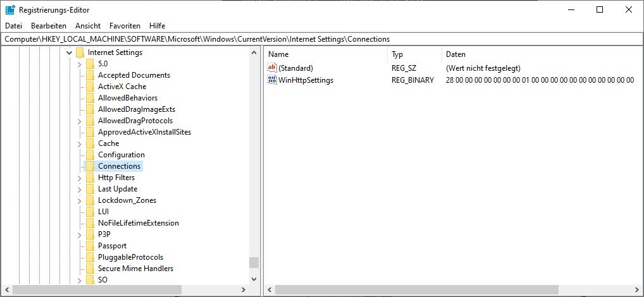Click the Registry Editor app icon in title bar
Viewport: 644px width, 297px height.
click(10, 10)
